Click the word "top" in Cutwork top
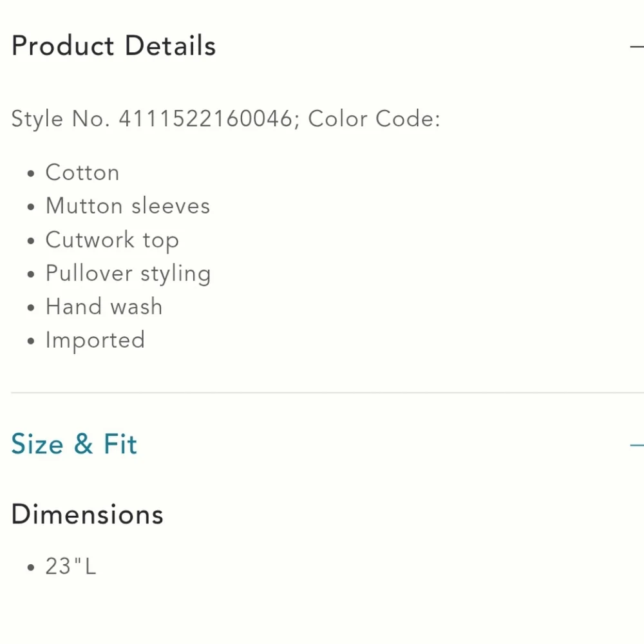644x644 pixels. click(161, 241)
